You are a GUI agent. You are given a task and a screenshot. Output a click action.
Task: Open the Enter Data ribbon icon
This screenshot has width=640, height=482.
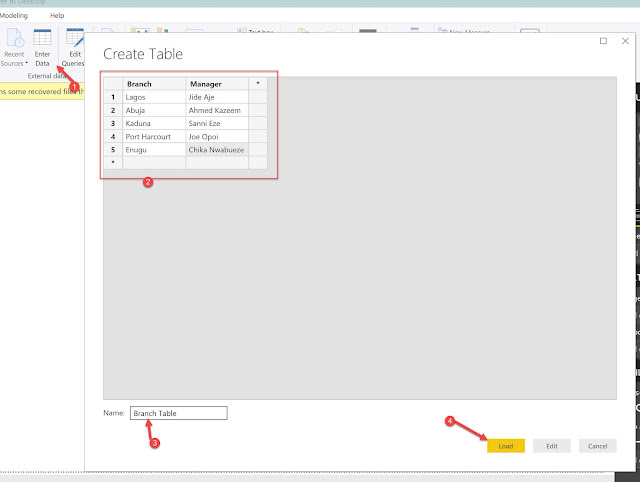point(42,48)
